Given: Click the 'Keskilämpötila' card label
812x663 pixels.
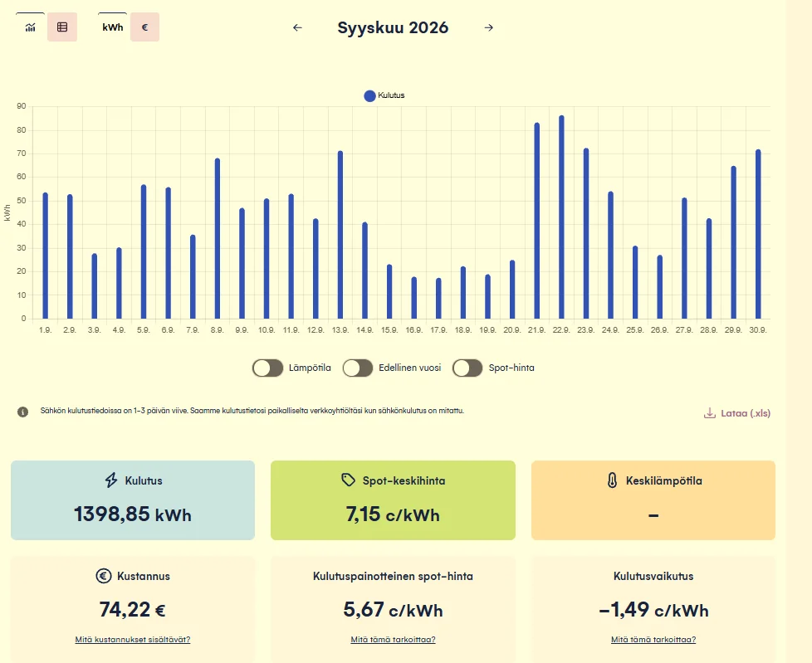Looking at the screenshot, I should pos(664,480).
